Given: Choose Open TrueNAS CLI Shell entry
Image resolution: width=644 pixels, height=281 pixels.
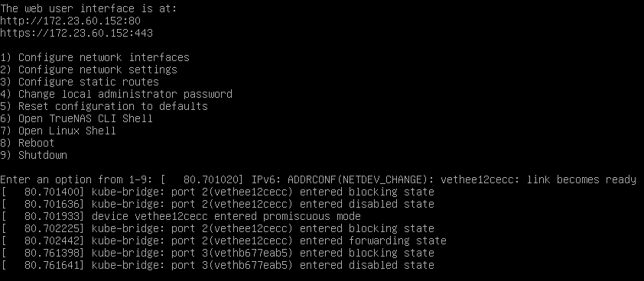Looking at the screenshot, I should (x=76, y=118).
